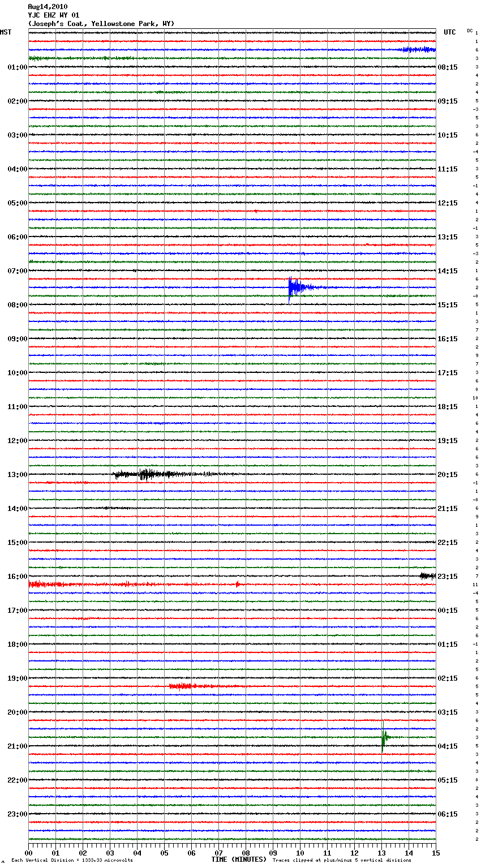Click the DC column header
Screen dimensions: 481x868
[470, 30]
